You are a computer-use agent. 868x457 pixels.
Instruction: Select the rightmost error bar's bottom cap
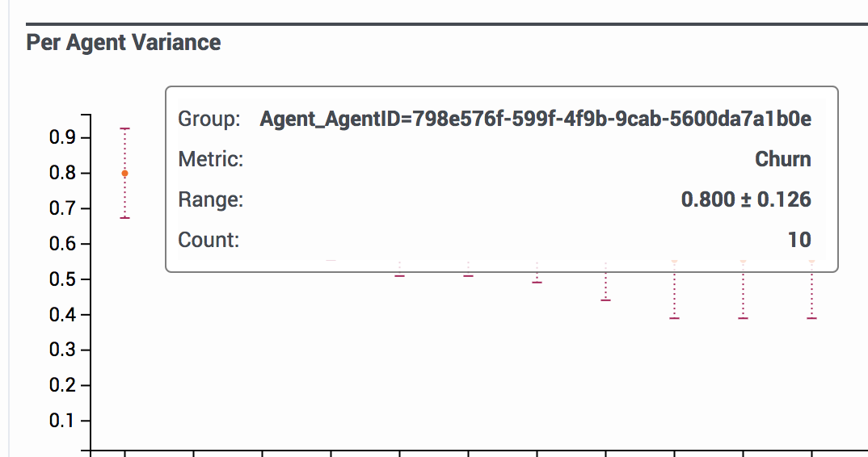pos(811,318)
